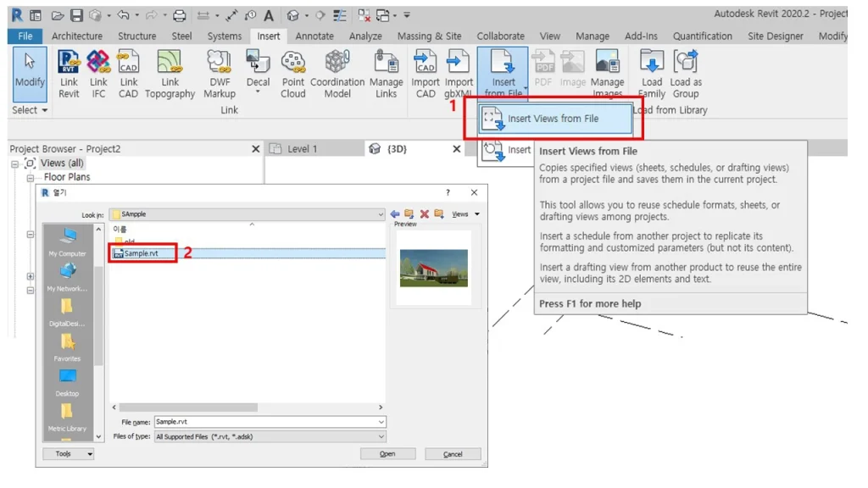
Task: Select My Network in places sidebar
Action: (x=67, y=277)
